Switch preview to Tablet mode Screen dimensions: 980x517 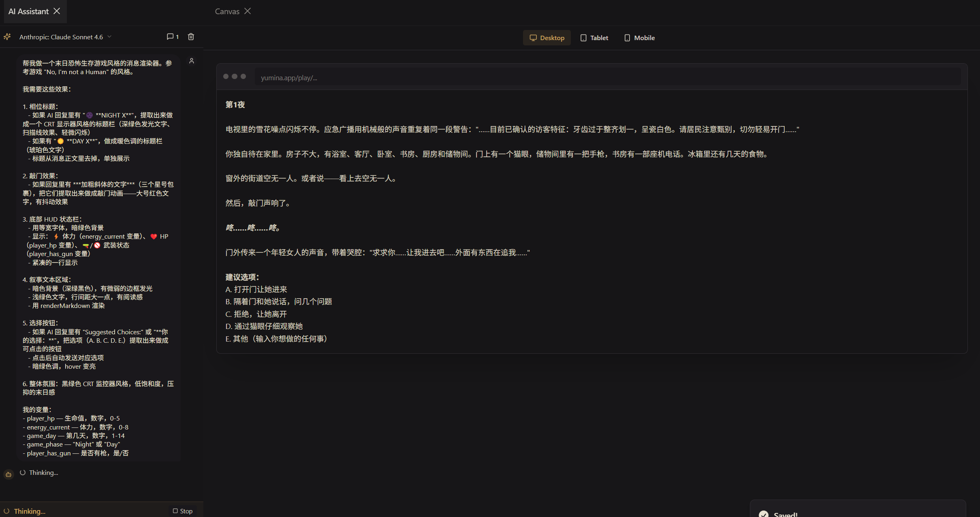coord(594,38)
